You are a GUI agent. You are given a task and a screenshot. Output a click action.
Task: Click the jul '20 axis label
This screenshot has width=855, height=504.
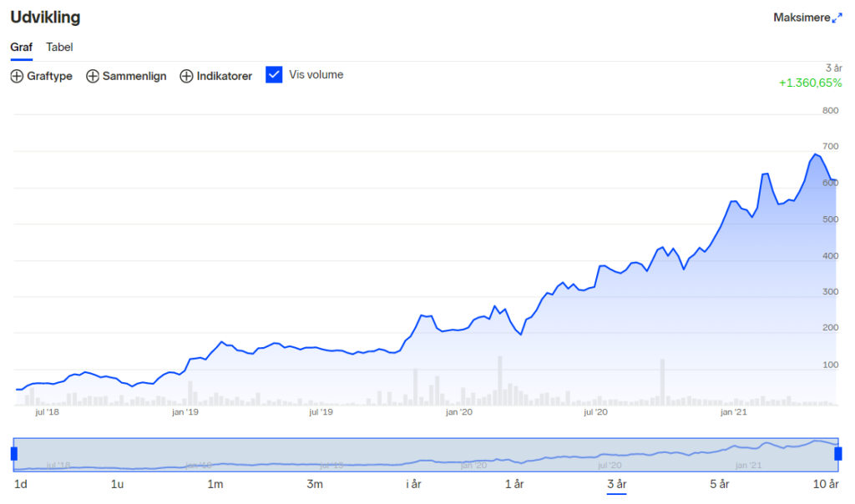pyautogui.click(x=594, y=412)
